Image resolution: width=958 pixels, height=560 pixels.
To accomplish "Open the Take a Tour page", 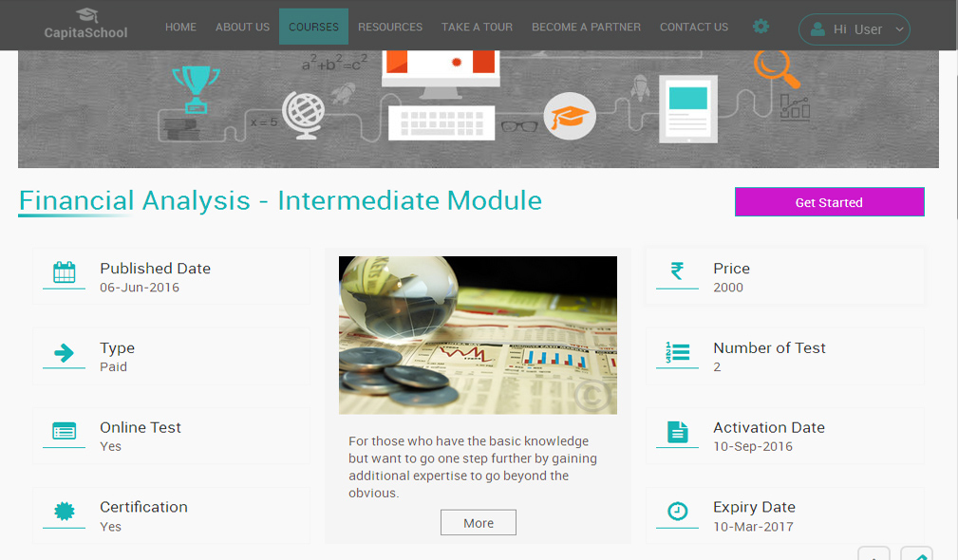I will [477, 27].
